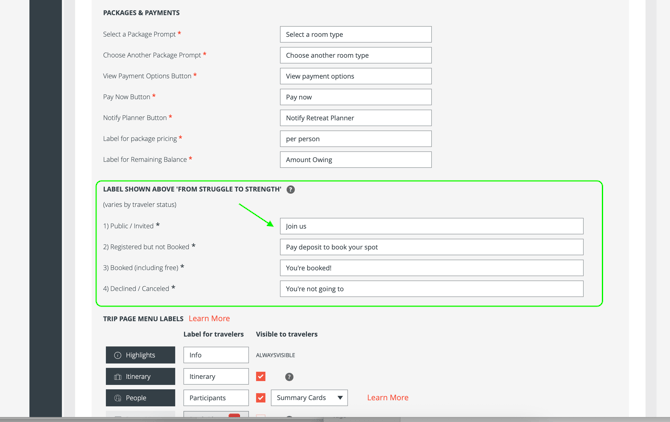Edit the You're not going to field
This screenshot has width=670, height=422.
tap(432, 289)
